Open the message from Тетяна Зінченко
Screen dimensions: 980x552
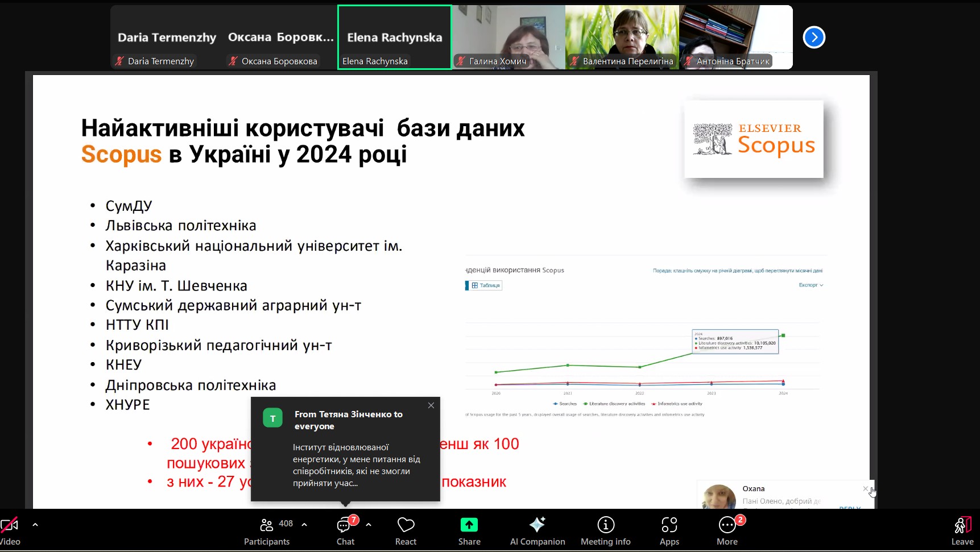[345, 449]
